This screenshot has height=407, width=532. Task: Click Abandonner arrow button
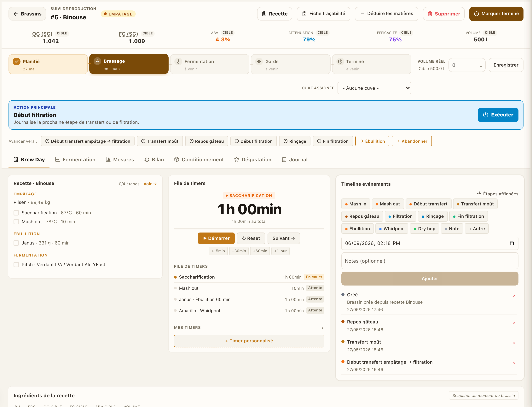pos(411,141)
